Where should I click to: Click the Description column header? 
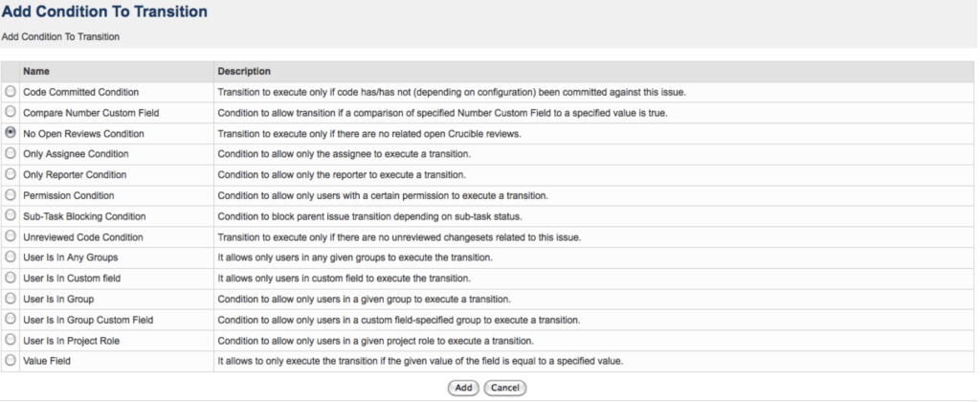[x=244, y=71]
